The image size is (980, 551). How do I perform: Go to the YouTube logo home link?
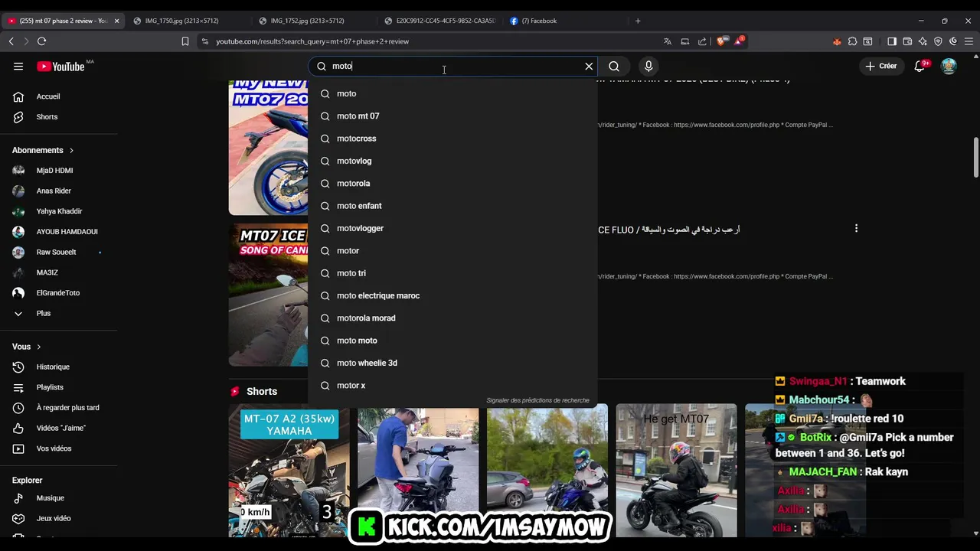pos(60,67)
